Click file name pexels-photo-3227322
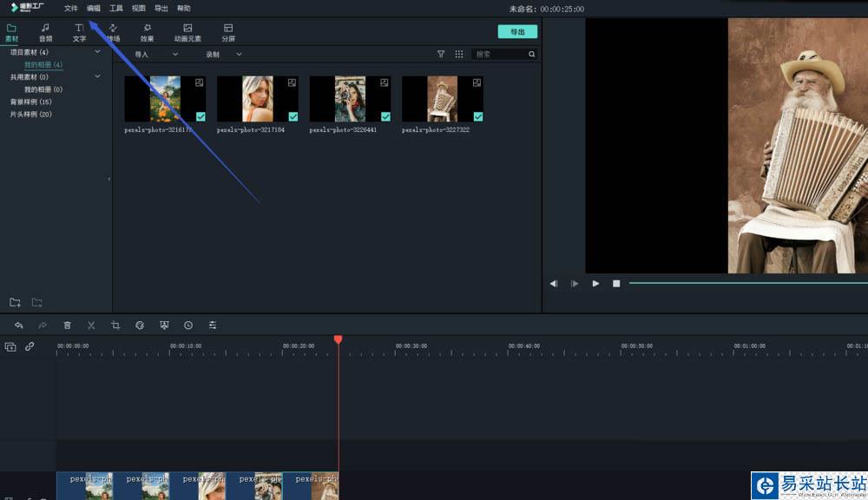 (436, 129)
